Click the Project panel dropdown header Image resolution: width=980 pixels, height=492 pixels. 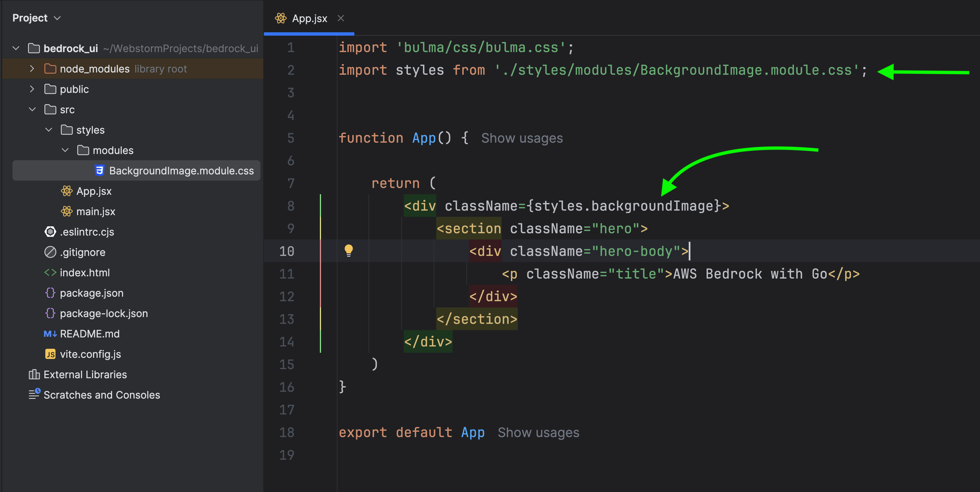35,18
